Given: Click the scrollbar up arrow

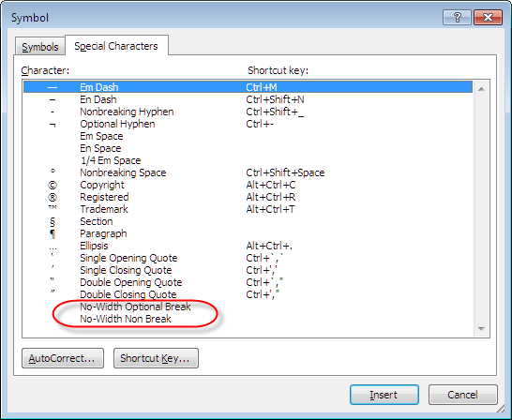Looking at the screenshot, I should coord(481,89).
